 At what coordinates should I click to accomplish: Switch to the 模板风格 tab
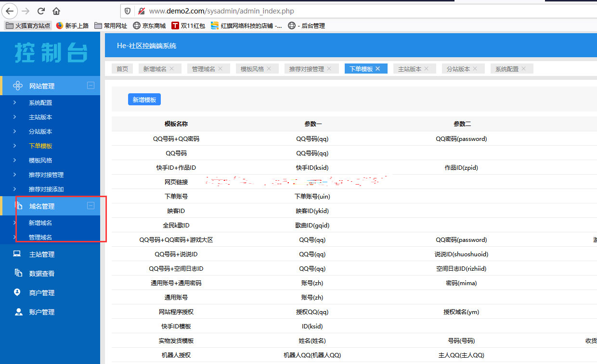[252, 69]
